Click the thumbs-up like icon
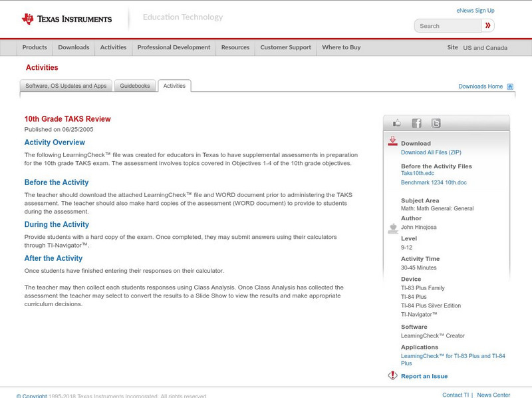532x398 pixels. [396, 123]
